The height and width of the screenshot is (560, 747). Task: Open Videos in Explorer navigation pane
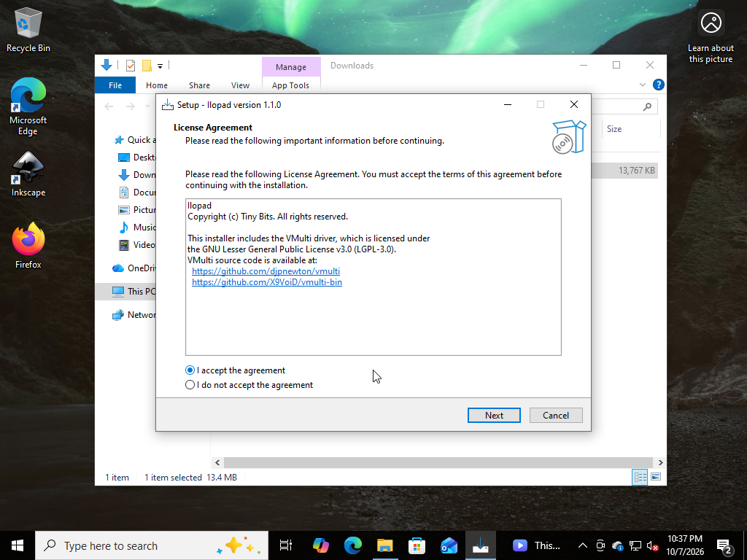click(136, 245)
